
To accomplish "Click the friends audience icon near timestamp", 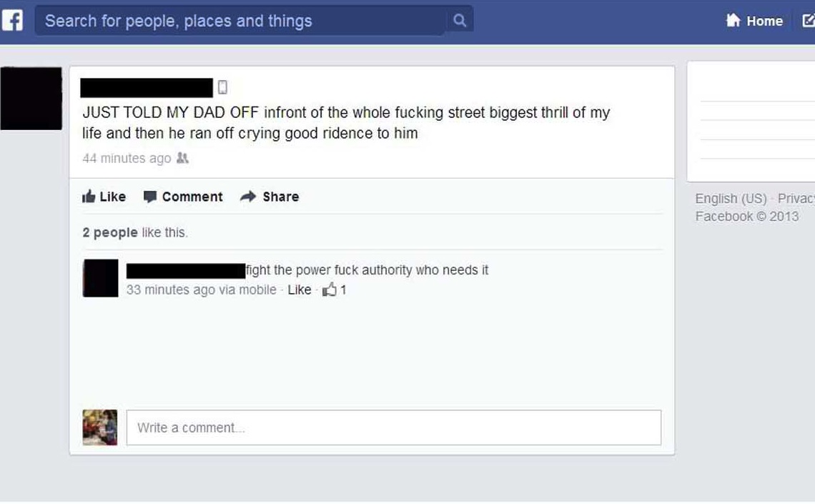I will pos(182,158).
